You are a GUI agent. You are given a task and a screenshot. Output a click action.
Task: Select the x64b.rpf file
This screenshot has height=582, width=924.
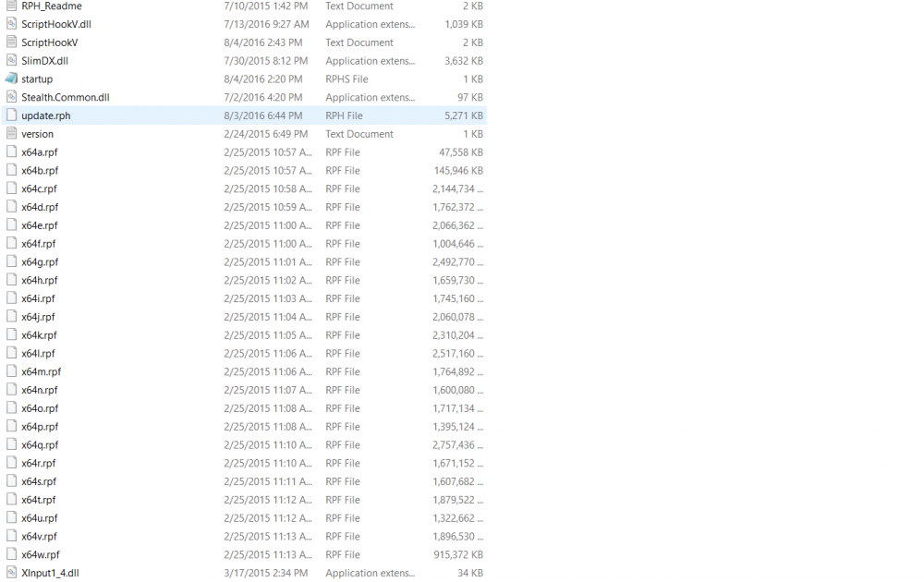pyautogui.click(x=43, y=170)
